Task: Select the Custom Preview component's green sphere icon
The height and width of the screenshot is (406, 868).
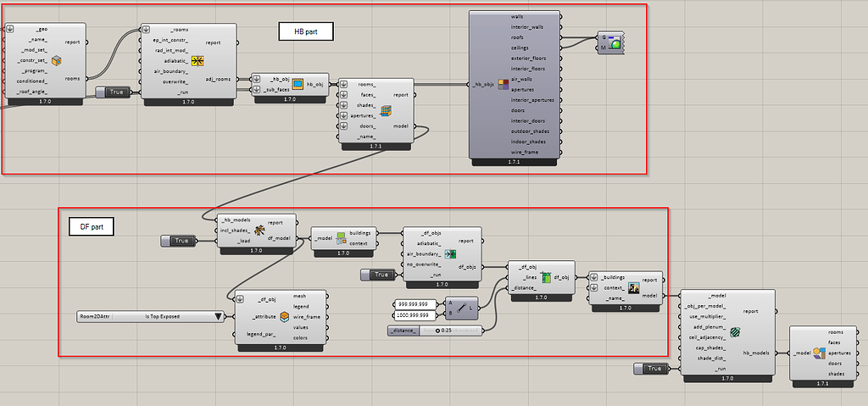Action: 615,43
